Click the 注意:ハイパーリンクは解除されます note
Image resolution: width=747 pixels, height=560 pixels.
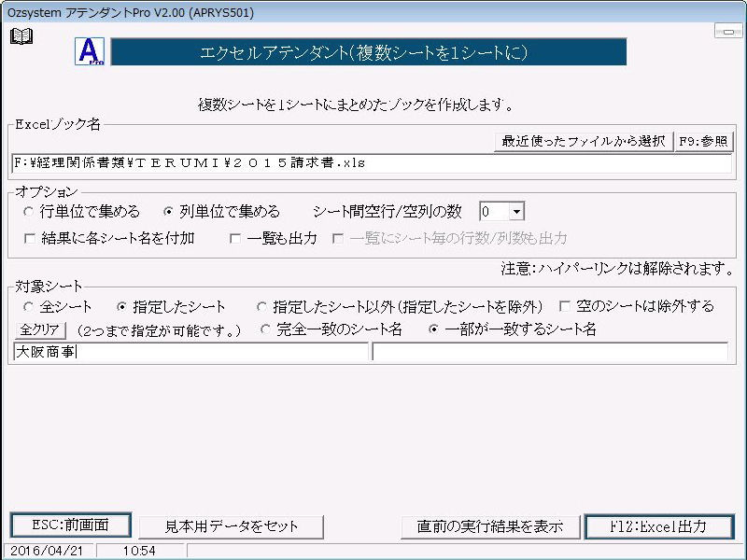tap(617, 269)
